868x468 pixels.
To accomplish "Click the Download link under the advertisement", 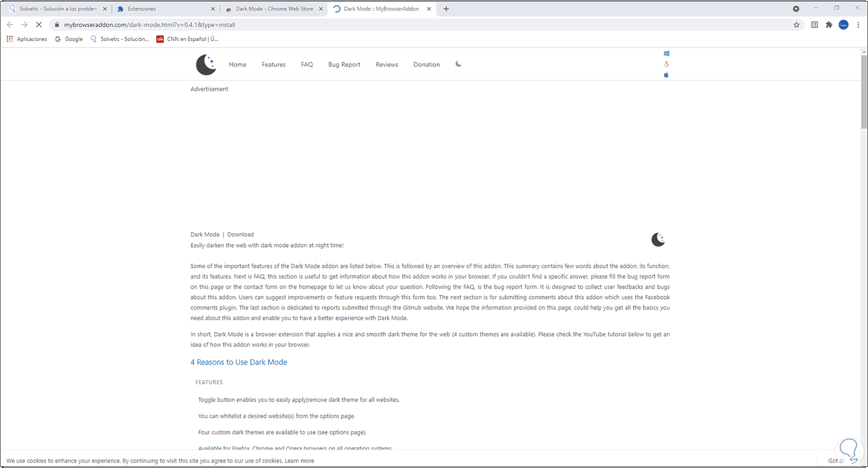I will (240, 234).
